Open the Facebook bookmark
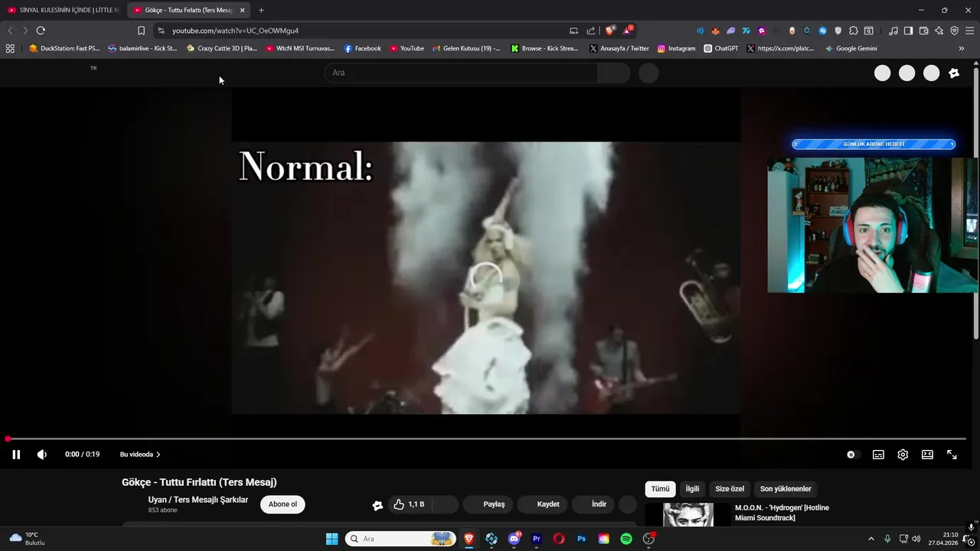This screenshot has height=551, width=980. click(362, 48)
